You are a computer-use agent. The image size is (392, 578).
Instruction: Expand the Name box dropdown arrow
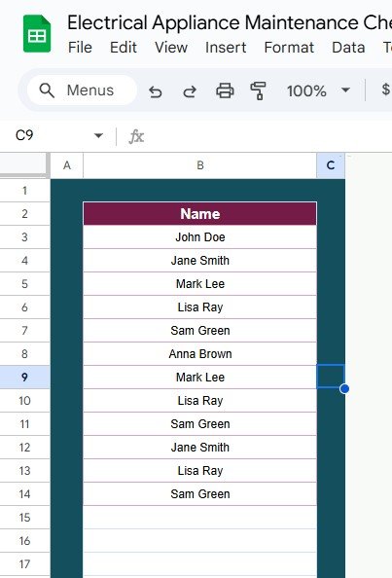click(98, 135)
